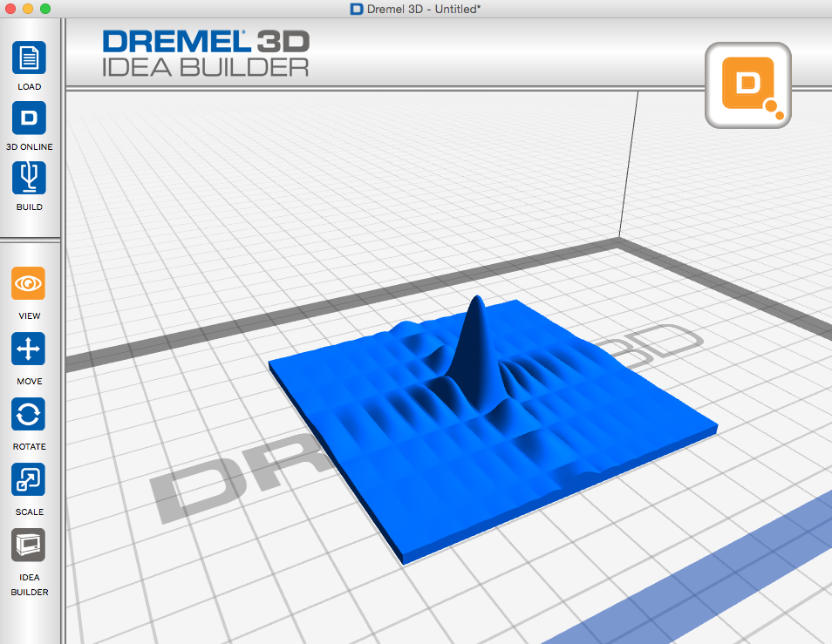Click the orange Dremel D logo button
This screenshot has width=832, height=644.
coord(748,85)
